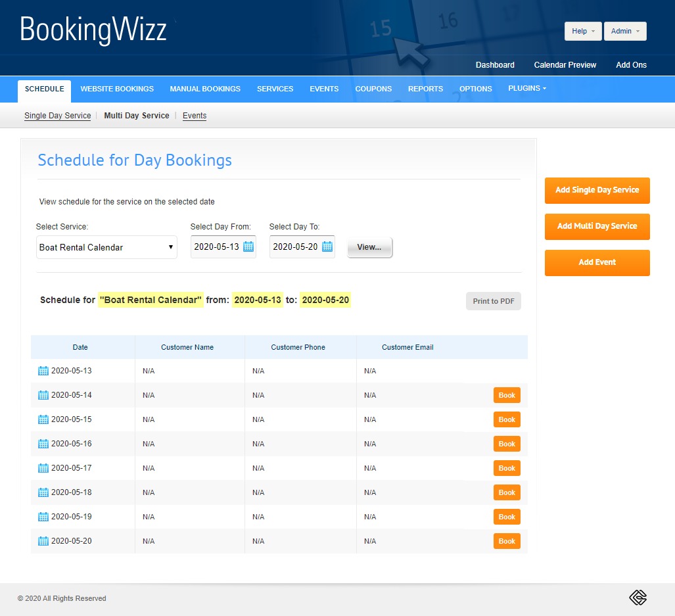
Task: Select the Events sub-navigation link
Action: point(194,115)
